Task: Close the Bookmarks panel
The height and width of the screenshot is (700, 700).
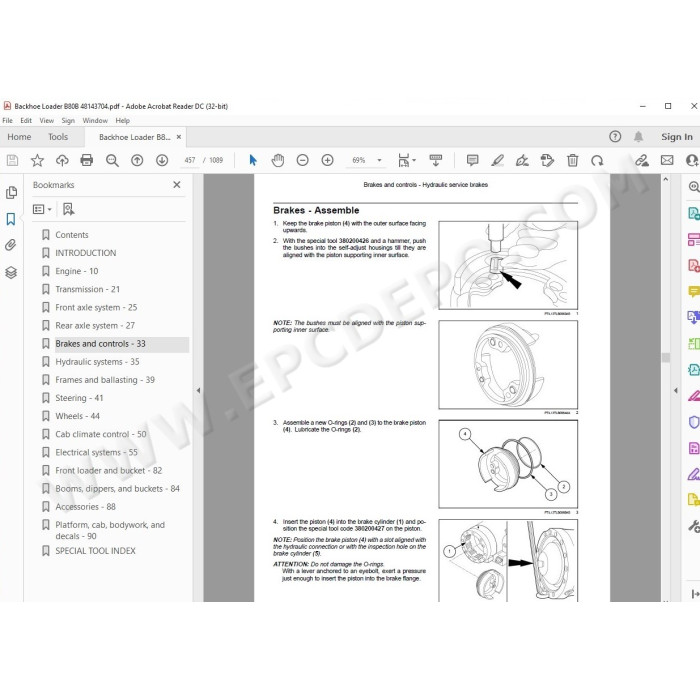Action: [177, 184]
